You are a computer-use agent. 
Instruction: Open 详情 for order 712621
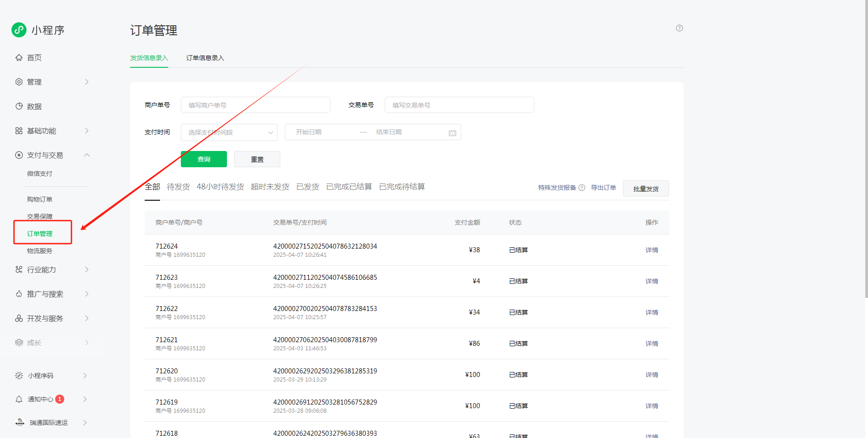652,344
